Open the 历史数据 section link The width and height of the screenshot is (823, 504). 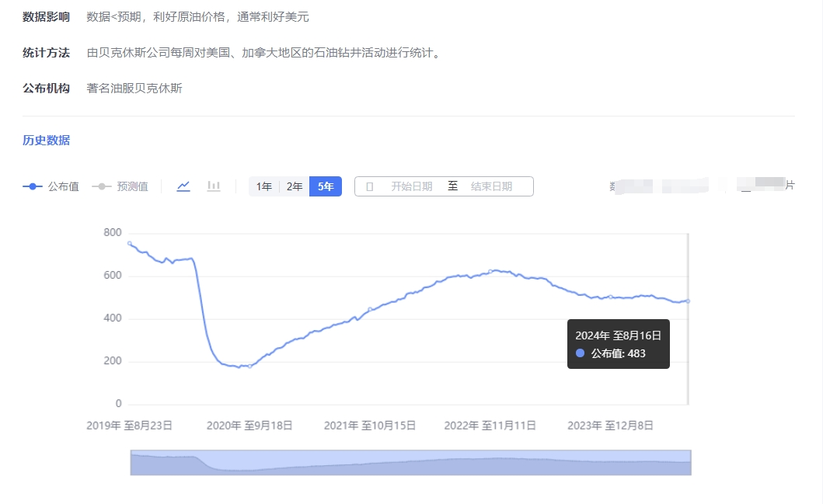(x=46, y=140)
